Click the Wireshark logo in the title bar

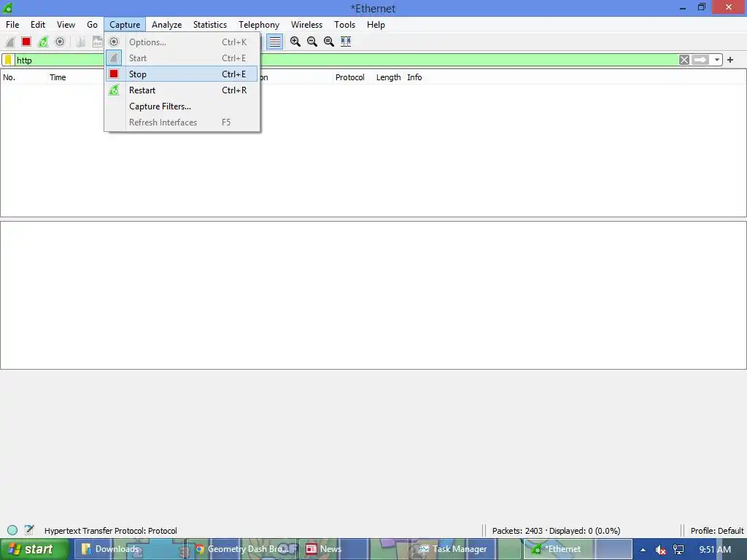pos(7,8)
